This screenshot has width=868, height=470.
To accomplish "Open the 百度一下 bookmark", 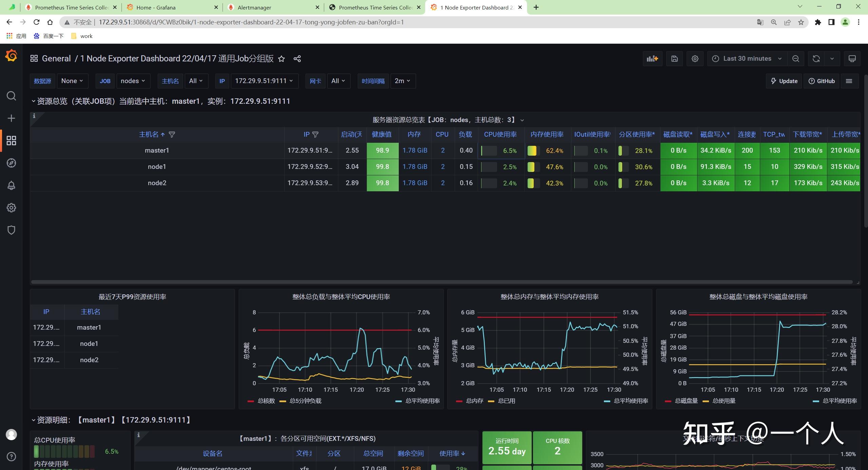I will [49, 36].
